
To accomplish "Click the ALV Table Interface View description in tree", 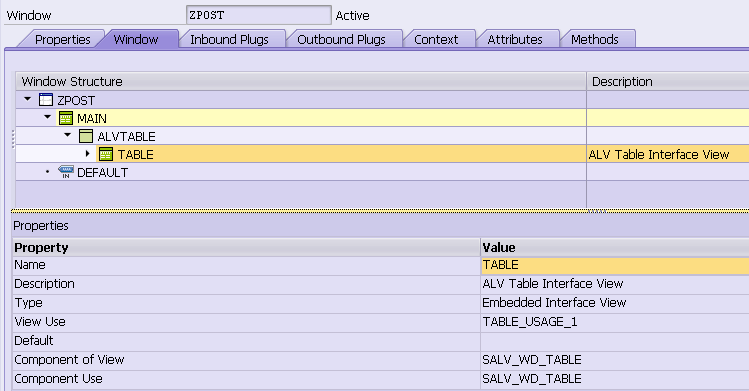I will [x=659, y=155].
